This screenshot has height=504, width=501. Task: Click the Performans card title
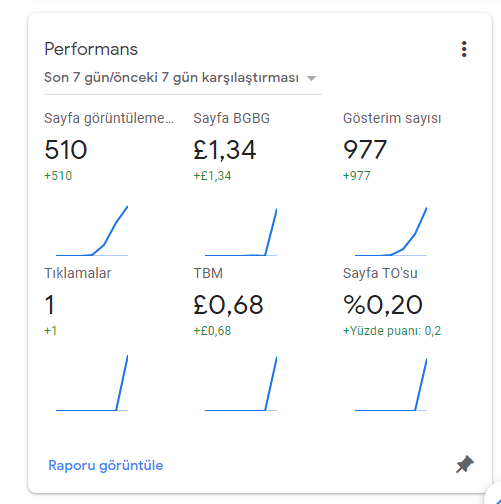pyautogui.click(x=91, y=49)
